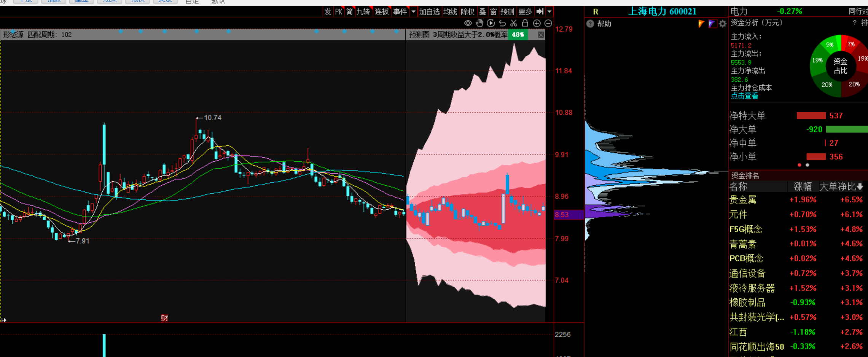This screenshot has width=868, height=357.
Task: Click the 叠 overlay button
Action: [483, 12]
